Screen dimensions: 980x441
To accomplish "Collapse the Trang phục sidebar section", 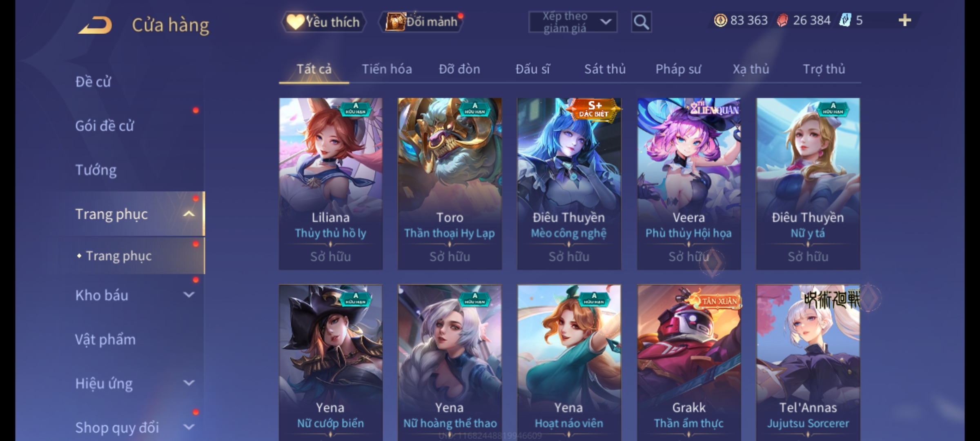I will coord(189,214).
